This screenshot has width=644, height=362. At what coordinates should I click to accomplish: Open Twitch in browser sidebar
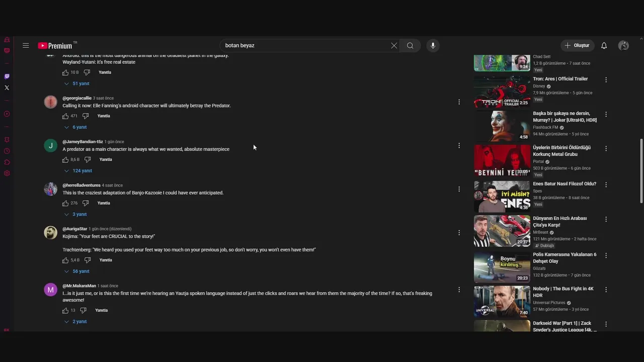coord(7,76)
